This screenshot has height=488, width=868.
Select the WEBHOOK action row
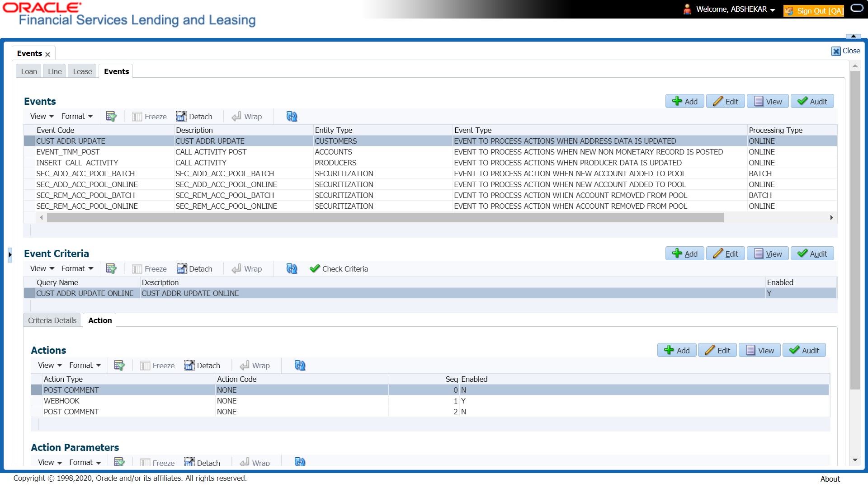click(61, 401)
